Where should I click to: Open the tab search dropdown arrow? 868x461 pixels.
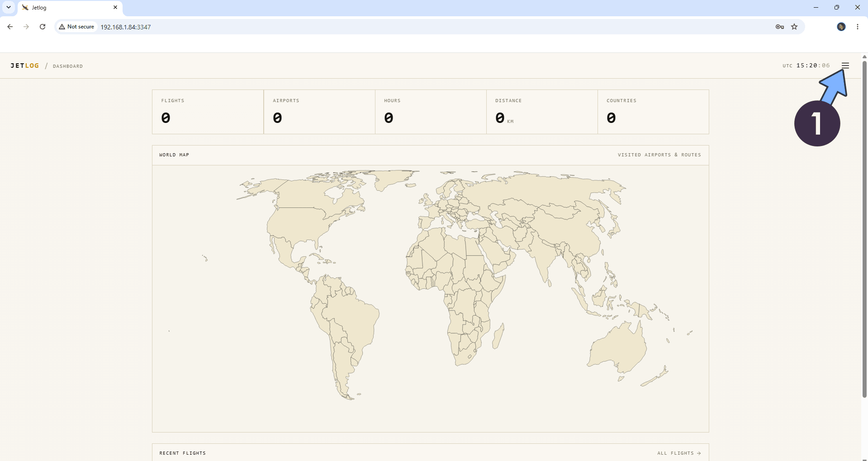click(x=9, y=7)
